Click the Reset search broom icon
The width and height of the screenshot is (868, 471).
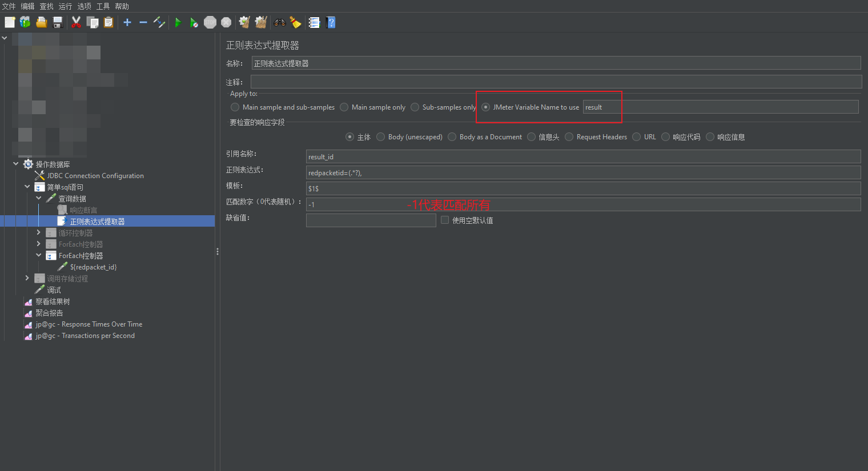(295, 22)
